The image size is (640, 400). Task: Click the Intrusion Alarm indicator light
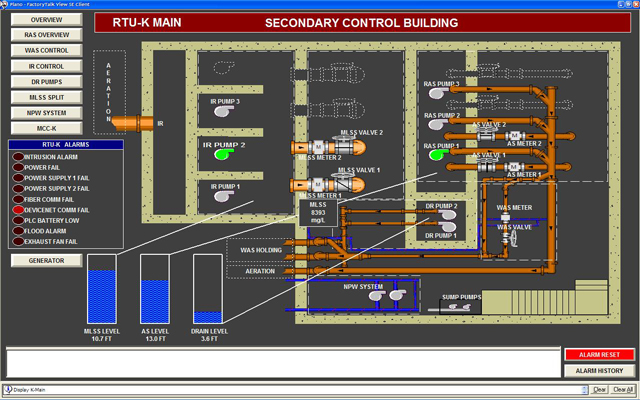pos(18,157)
